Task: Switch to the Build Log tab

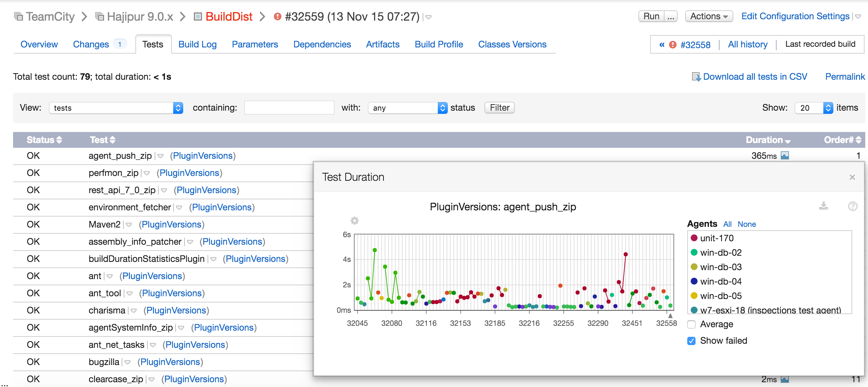Action: click(x=198, y=44)
